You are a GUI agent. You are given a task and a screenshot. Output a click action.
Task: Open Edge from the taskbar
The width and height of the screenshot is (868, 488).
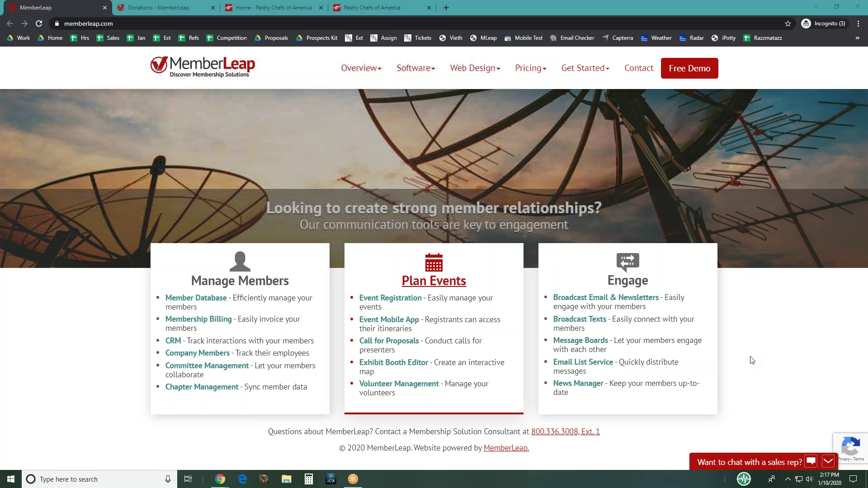point(242,479)
